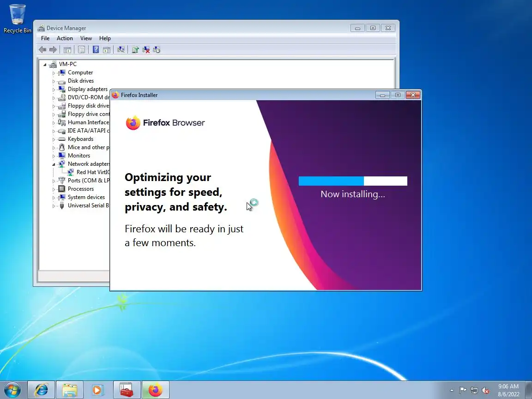
Task: Click the Firefox Installer title bar text
Action: (139, 95)
